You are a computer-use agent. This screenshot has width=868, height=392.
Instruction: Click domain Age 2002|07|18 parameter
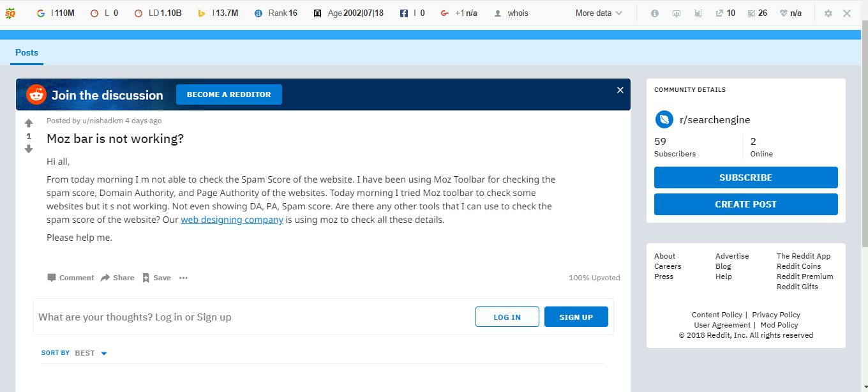click(x=348, y=13)
